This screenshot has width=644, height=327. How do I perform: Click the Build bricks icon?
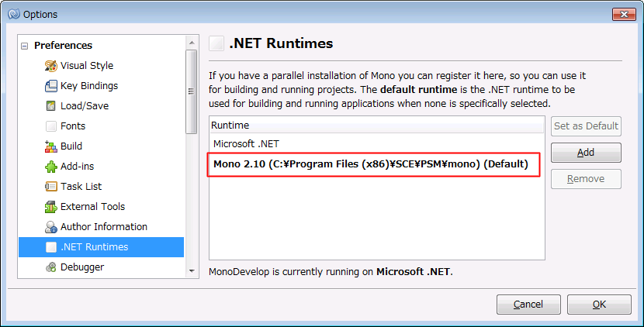[51, 146]
